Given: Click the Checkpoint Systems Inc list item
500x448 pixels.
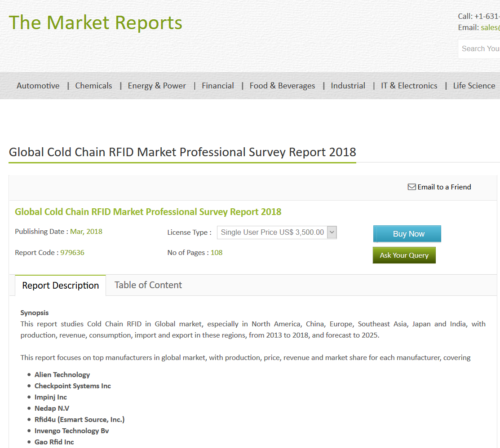Looking at the screenshot, I should [x=73, y=386].
